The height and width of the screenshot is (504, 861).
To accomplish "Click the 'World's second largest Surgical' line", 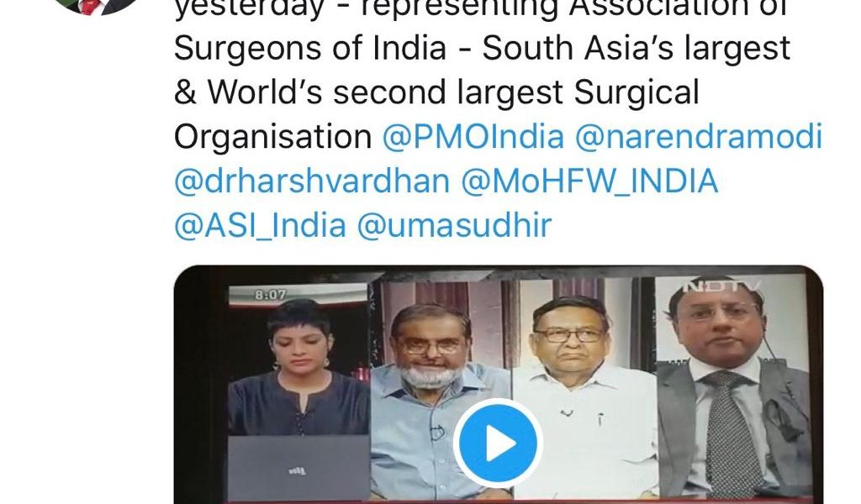I will tap(436, 92).
